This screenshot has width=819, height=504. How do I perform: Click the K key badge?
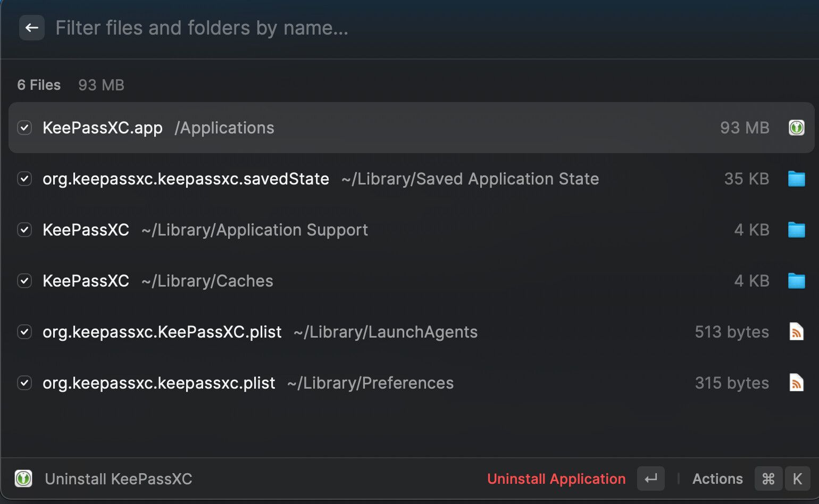[x=797, y=479]
